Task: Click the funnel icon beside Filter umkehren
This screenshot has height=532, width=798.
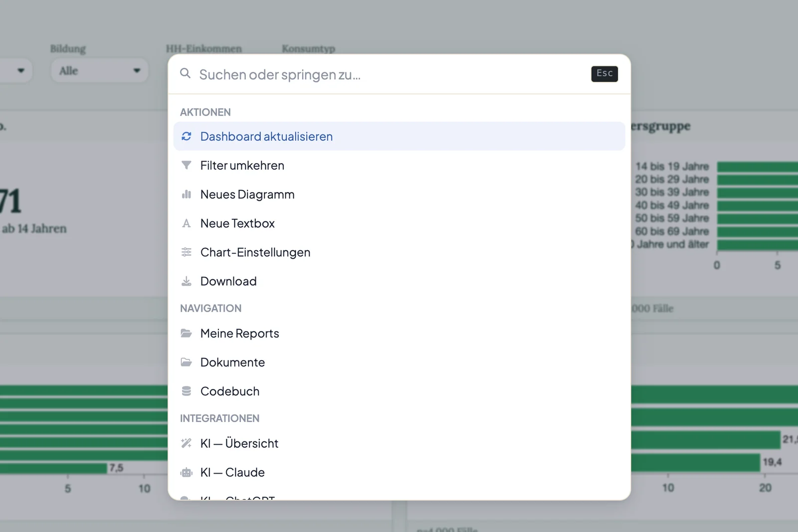Action: click(x=187, y=165)
